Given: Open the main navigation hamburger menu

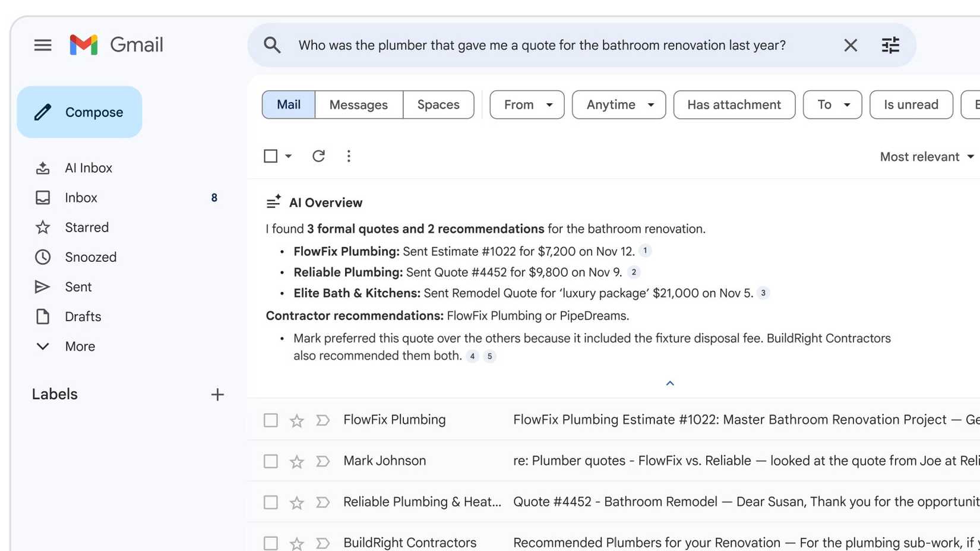Looking at the screenshot, I should [x=42, y=45].
